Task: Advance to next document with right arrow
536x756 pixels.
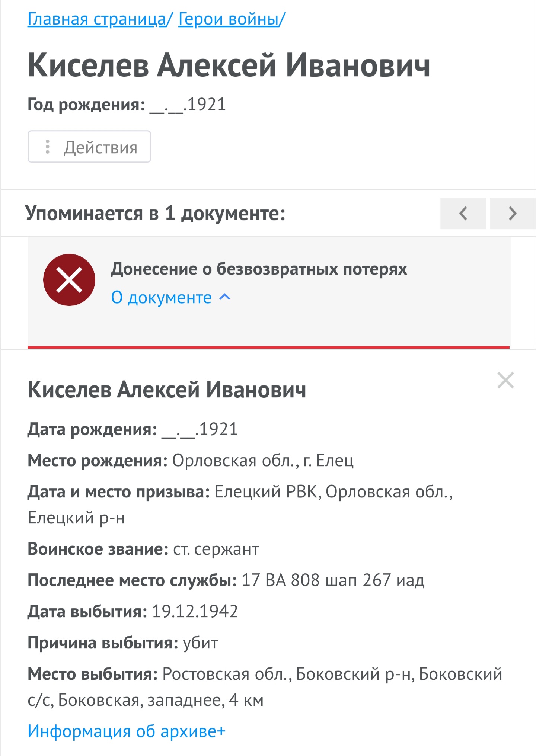Action: pyautogui.click(x=513, y=214)
